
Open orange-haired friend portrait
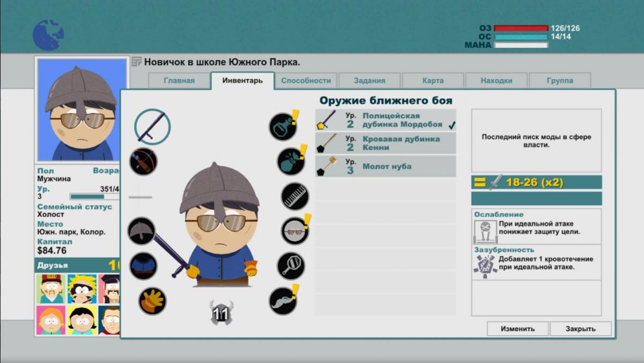(50, 320)
